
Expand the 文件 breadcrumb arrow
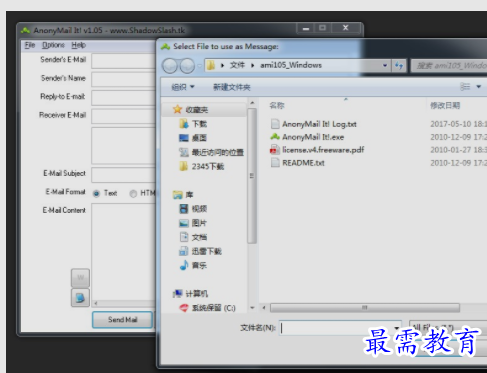click(x=253, y=65)
